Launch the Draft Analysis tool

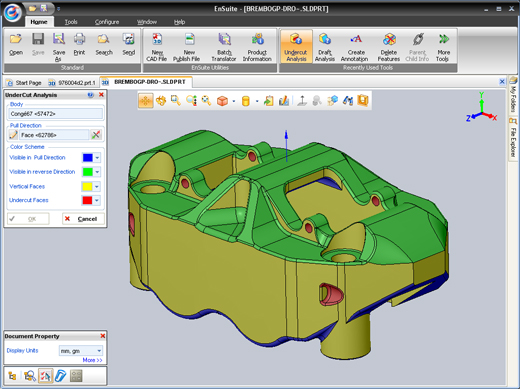(x=325, y=47)
